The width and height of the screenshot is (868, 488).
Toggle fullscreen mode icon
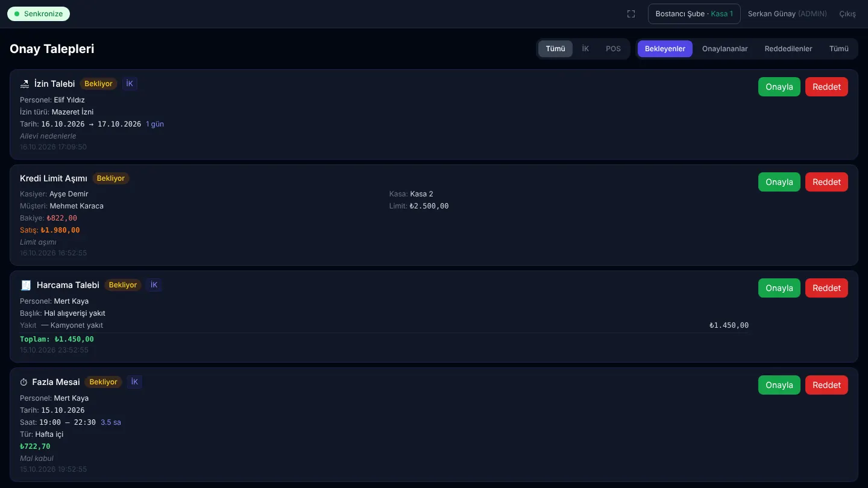pyautogui.click(x=631, y=14)
